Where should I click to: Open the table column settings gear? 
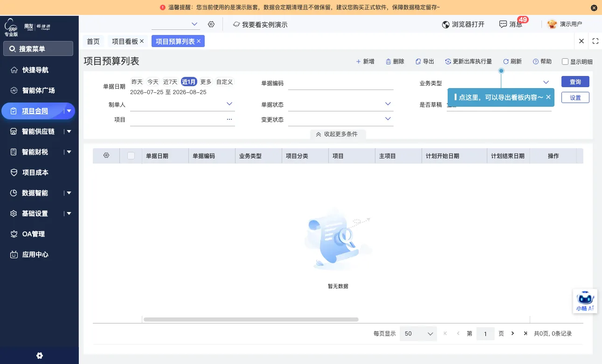click(106, 156)
